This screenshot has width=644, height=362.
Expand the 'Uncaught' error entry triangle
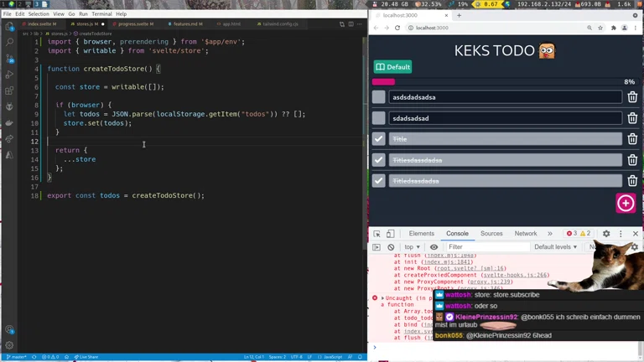pyautogui.click(x=382, y=298)
